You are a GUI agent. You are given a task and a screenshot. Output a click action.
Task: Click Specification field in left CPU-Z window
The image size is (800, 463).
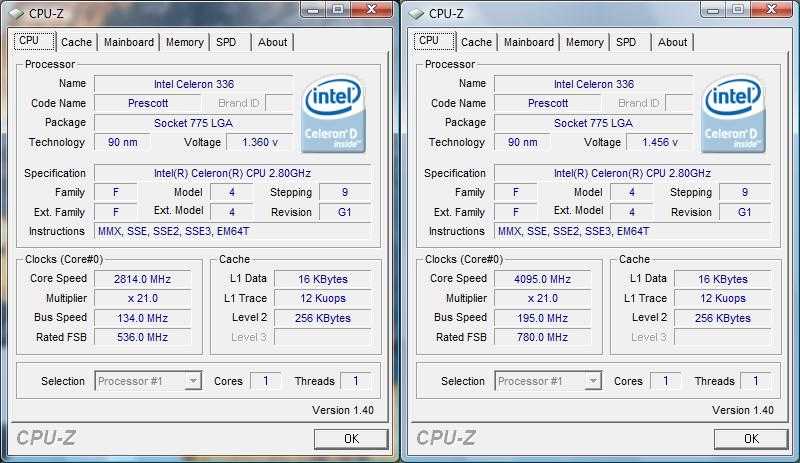click(x=233, y=173)
